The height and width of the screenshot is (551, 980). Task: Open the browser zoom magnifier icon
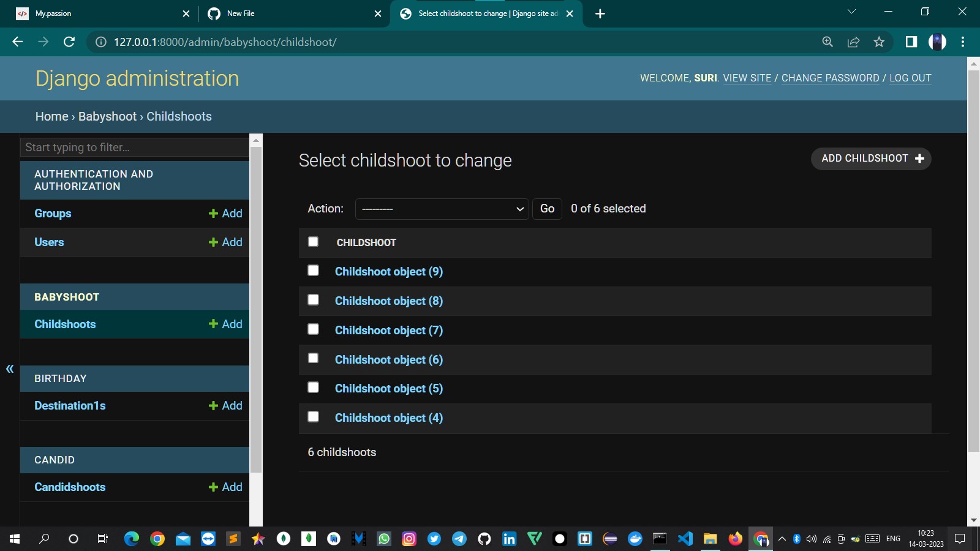tap(827, 42)
